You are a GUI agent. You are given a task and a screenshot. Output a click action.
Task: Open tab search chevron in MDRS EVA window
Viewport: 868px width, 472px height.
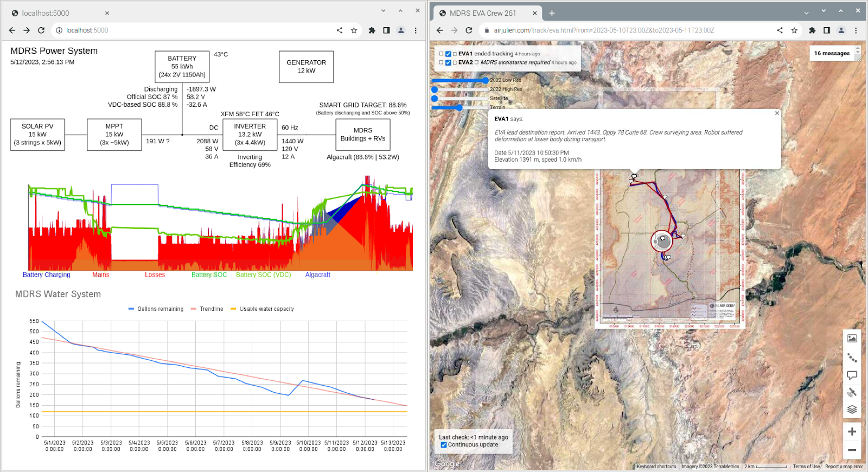(x=806, y=12)
